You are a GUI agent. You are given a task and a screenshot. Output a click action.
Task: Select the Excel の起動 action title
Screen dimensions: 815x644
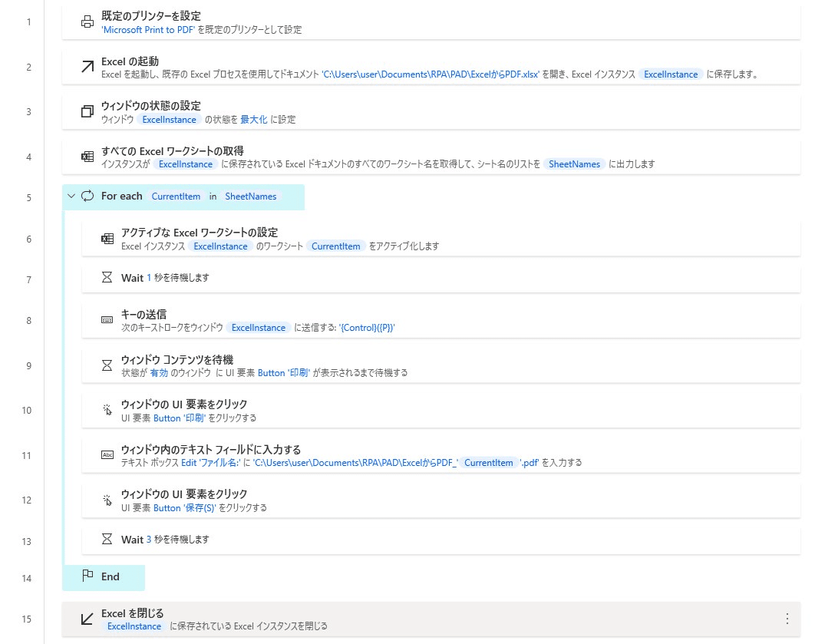coord(130,61)
